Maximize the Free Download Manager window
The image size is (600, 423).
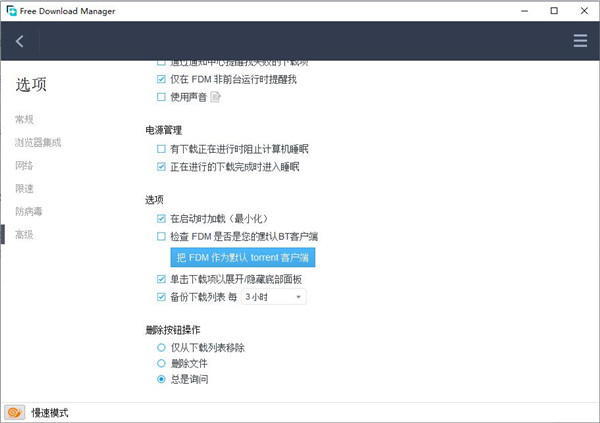pos(554,11)
